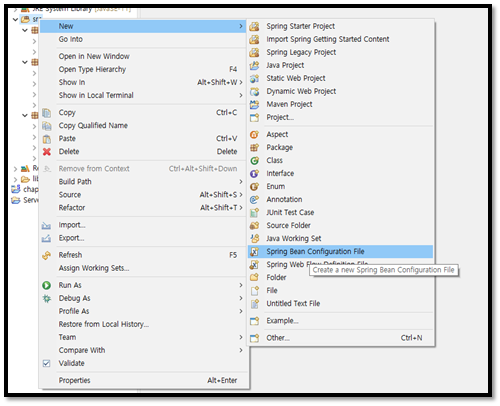Screen dimensions: 500x406
Task: Click the Java Working Set icon
Action: [254, 238]
